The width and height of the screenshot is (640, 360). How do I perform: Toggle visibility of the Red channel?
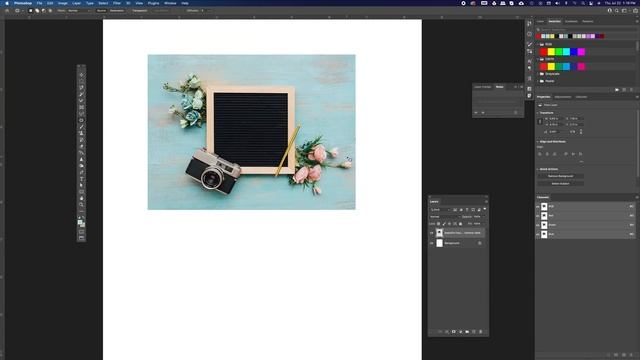538,216
